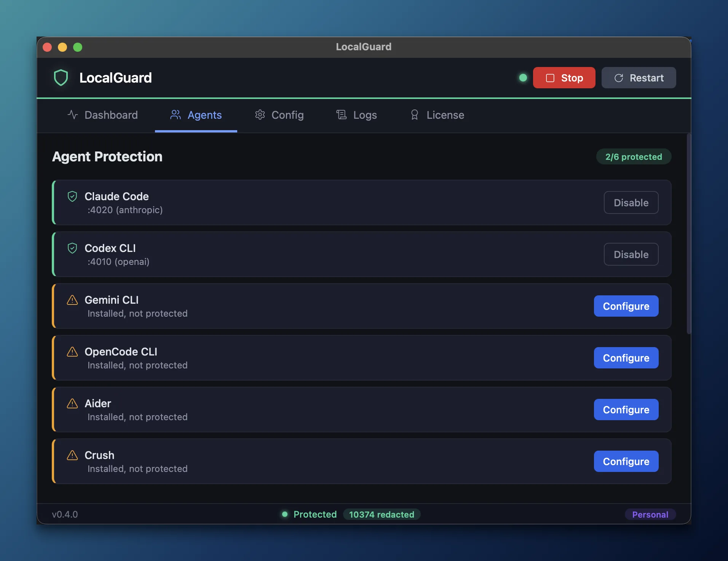Click the vertical scrollbar of agent list

pos(688,234)
